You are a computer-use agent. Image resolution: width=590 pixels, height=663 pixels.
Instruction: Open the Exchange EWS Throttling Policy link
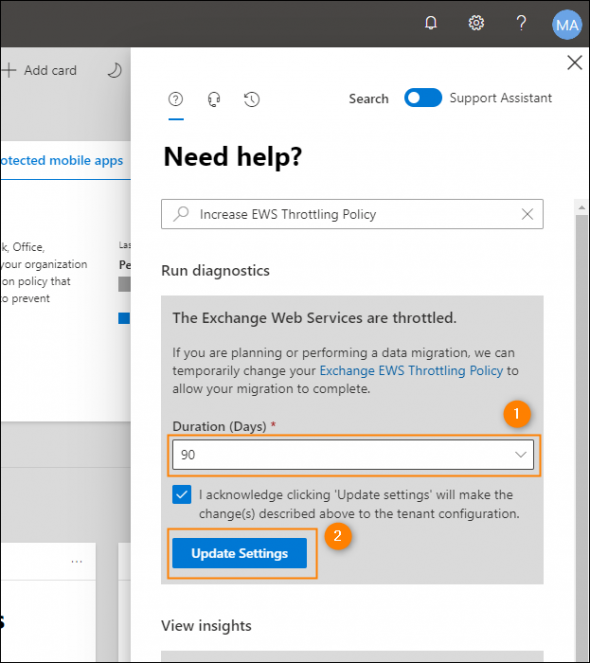pos(411,370)
